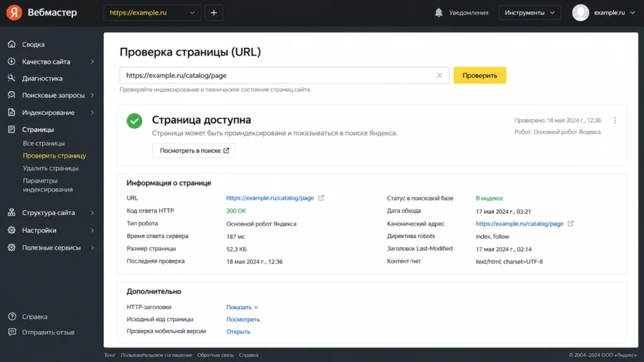The height and width of the screenshot is (362, 644).
Task: Click Отправить отзыв in the sidebar
Action: [x=48, y=332]
